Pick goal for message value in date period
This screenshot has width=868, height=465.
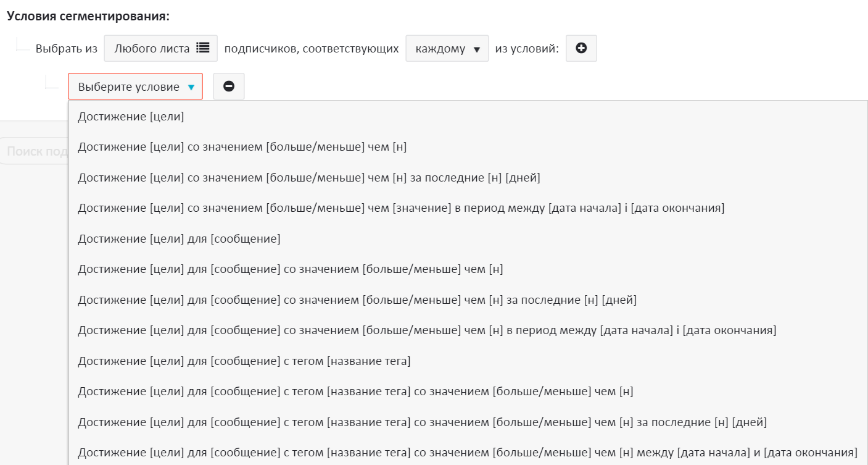pyautogui.click(x=426, y=330)
